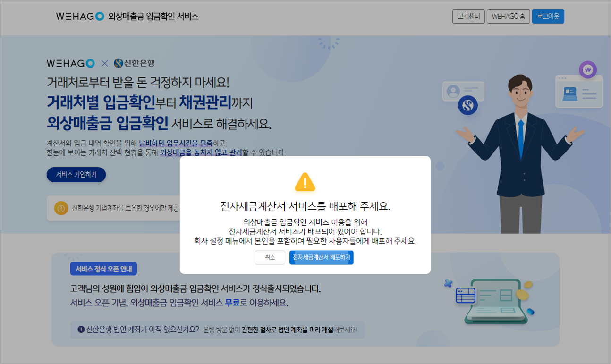Screen dimensions: 611x364
Task: Go to WEHAGO 홈
Action: coord(508,17)
